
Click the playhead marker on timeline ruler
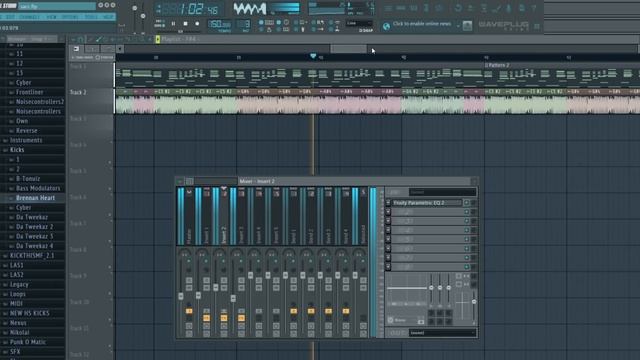313,56
